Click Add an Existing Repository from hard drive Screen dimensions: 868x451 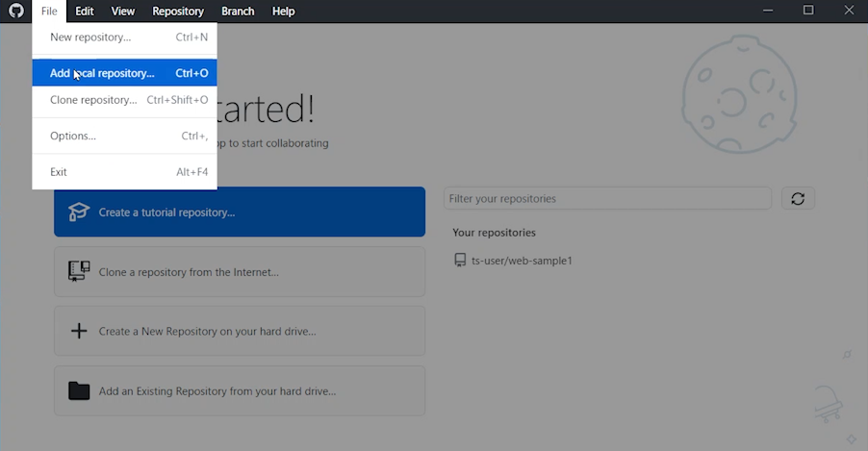(x=240, y=390)
